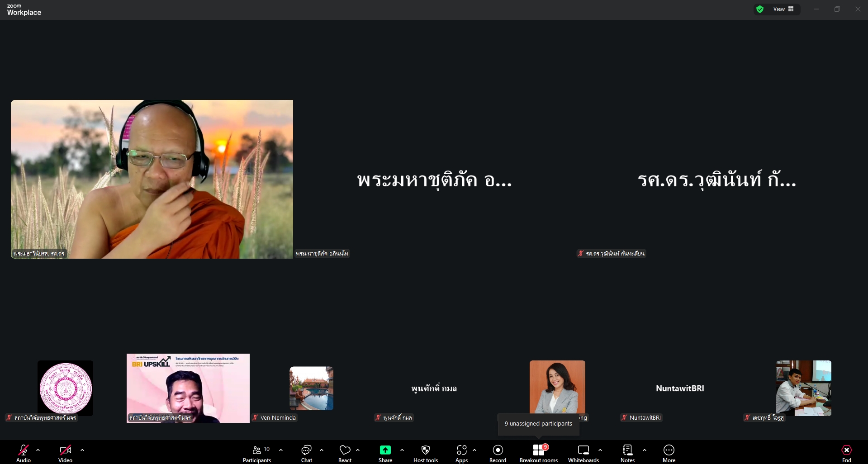Start recording with the Record button
This screenshot has height=464, width=868.
(x=498, y=453)
